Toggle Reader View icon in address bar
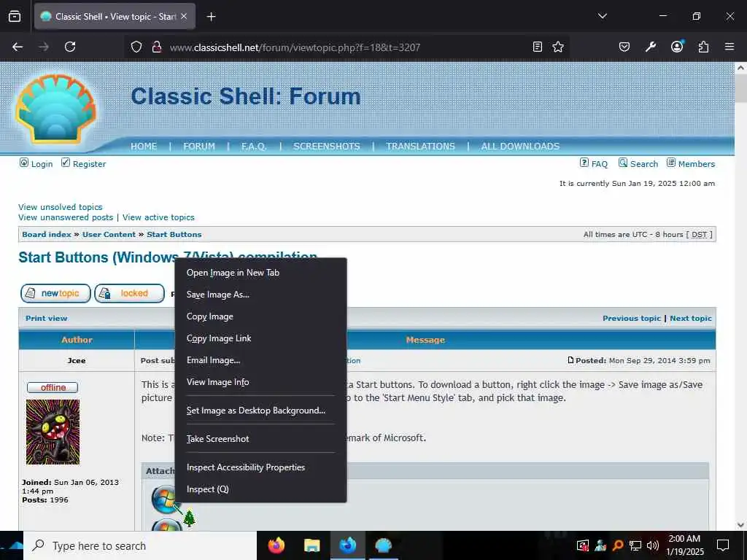The width and height of the screenshot is (747, 560). pyautogui.click(x=538, y=47)
